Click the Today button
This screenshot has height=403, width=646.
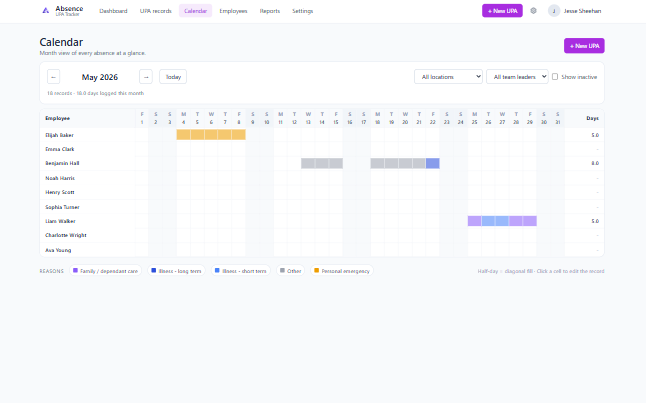(x=173, y=77)
